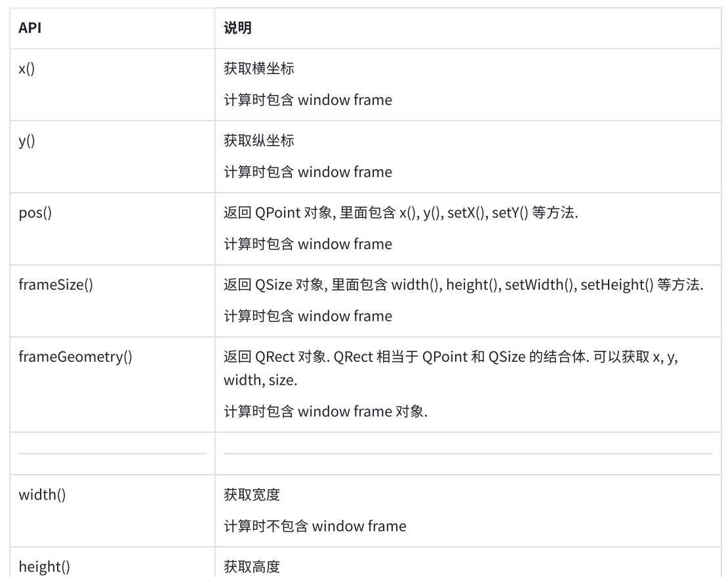Click the pos() API entry
Screen dimensions: 728x577
(35, 212)
